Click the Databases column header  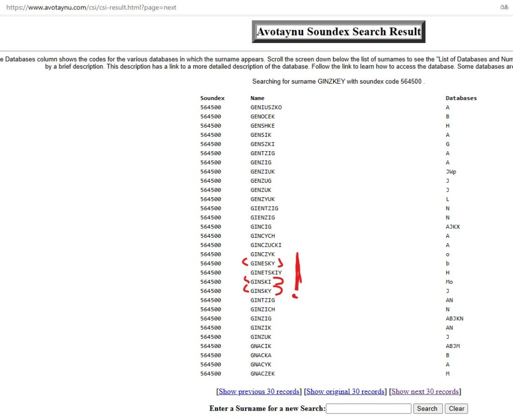tap(461, 98)
